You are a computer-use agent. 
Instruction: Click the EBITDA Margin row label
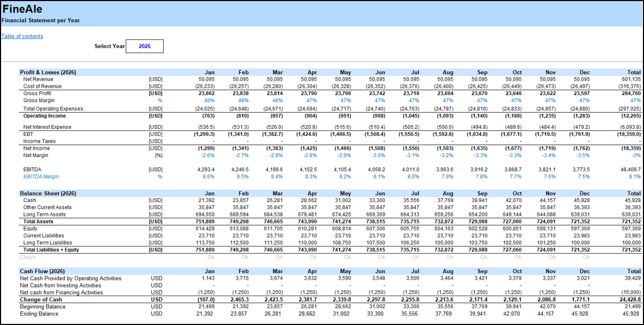click(41, 176)
